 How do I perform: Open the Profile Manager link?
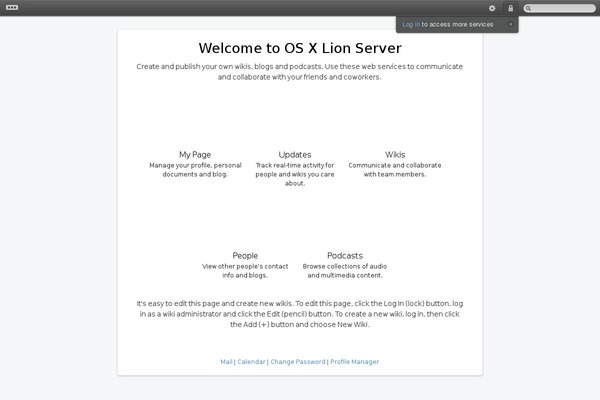(x=354, y=362)
